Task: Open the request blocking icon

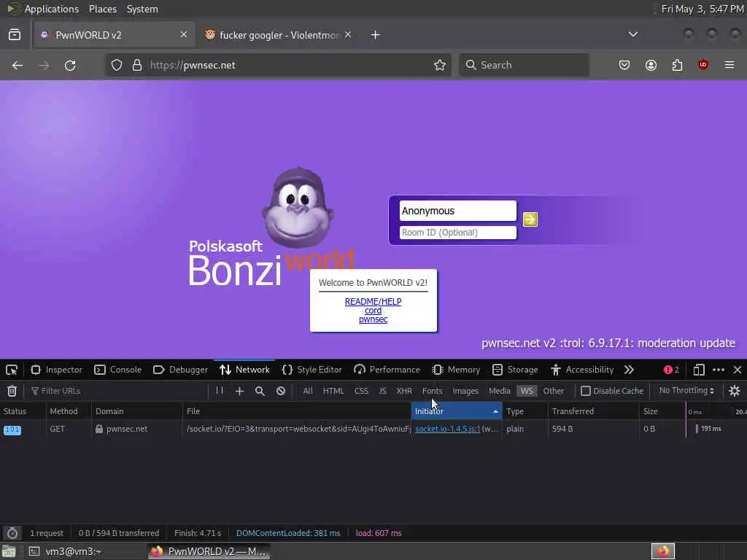Action: [281, 391]
